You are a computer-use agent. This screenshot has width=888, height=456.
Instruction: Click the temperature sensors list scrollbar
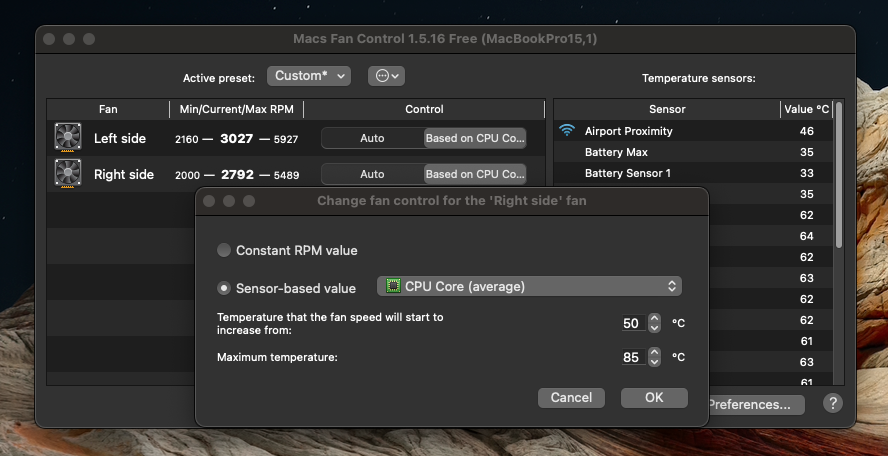coord(839,174)
